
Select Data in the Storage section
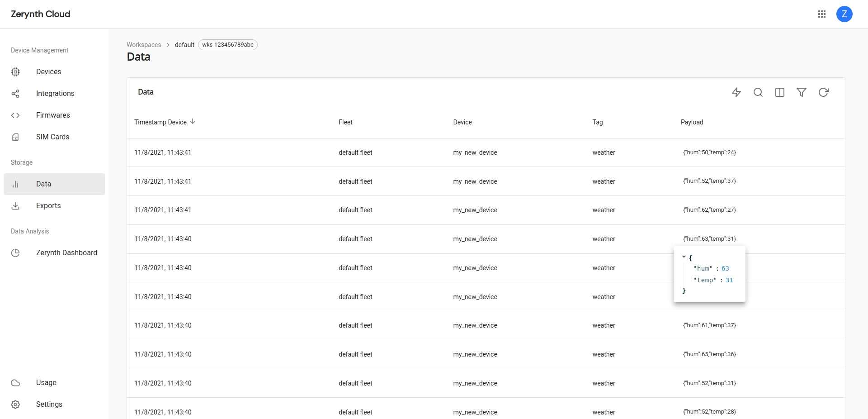coord(54,184)
